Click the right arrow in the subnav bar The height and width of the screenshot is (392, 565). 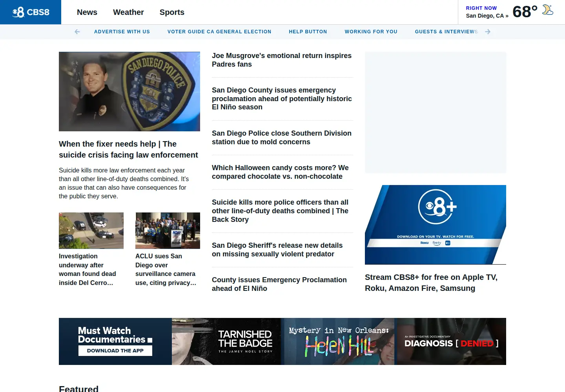click(x=488, y=32)
